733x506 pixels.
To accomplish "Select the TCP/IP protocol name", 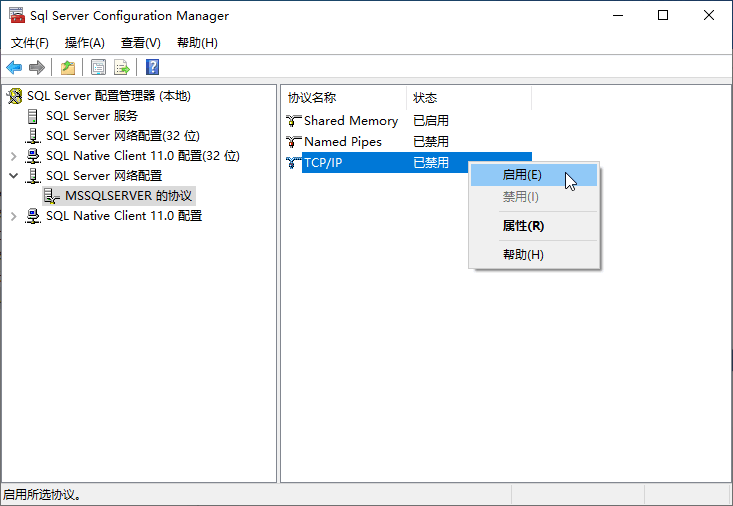I will [323, 163].
